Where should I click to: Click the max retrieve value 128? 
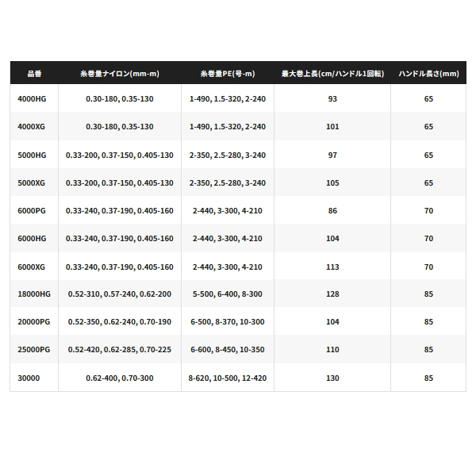coord(332,295)
